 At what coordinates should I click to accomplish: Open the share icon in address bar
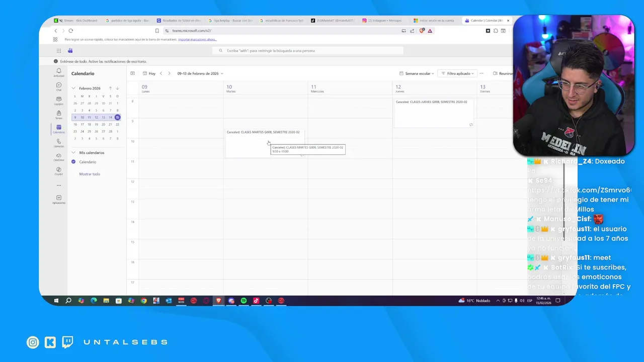coord(413,31)
